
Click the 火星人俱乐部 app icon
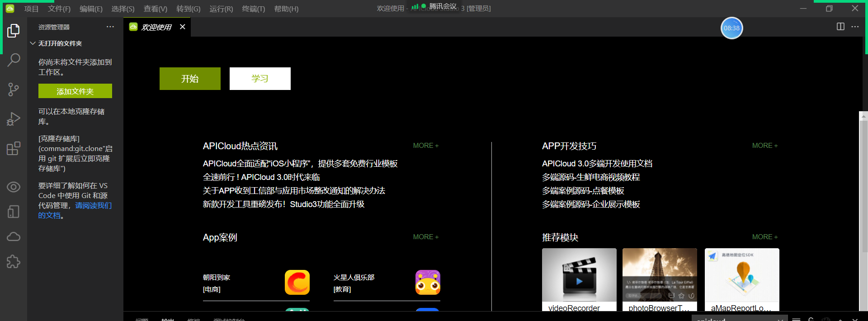(x=428, y=283)
